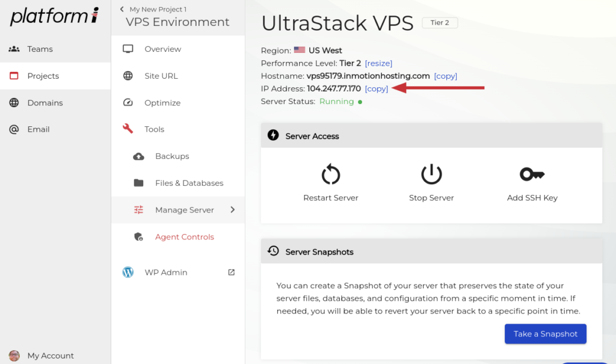The image size is (616, 364).
Task: Expand the Manage Server submenu arrow
Action: (233, 210)
